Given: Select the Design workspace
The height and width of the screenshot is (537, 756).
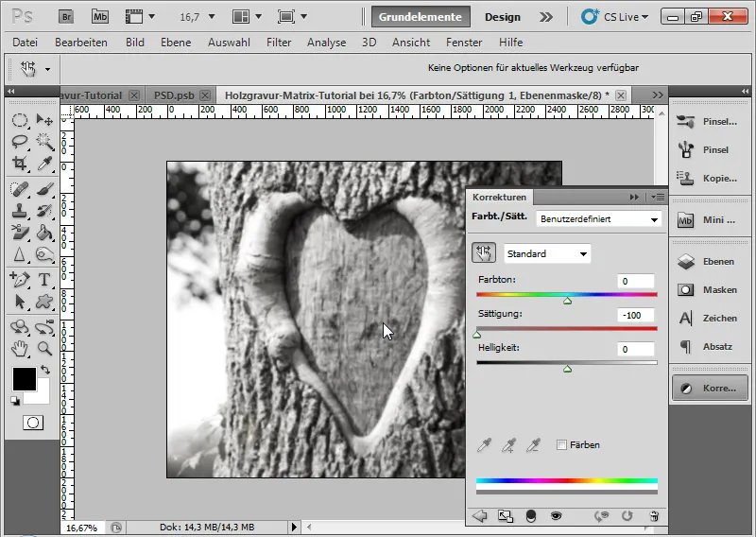Looking at the screenshot, I should (x=503, y=17).
